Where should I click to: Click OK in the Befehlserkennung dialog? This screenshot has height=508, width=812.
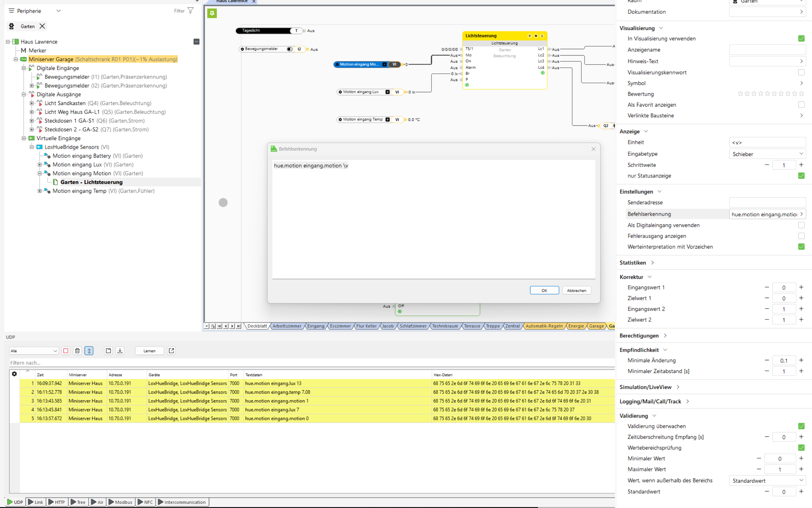click(544, 290)
